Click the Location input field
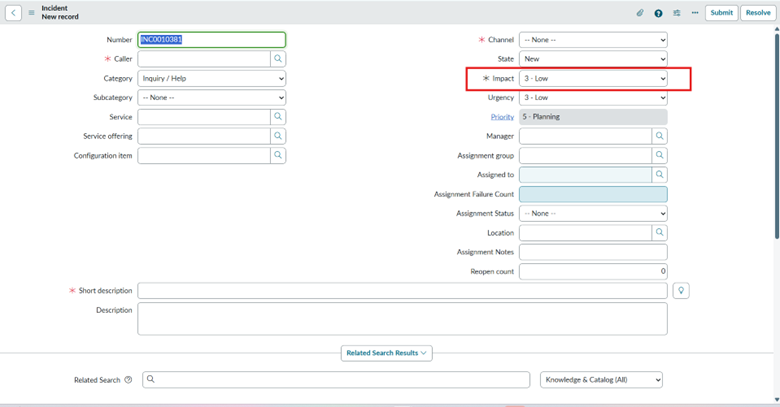This screenshot has height=407, width=780. tap(585, 232)
